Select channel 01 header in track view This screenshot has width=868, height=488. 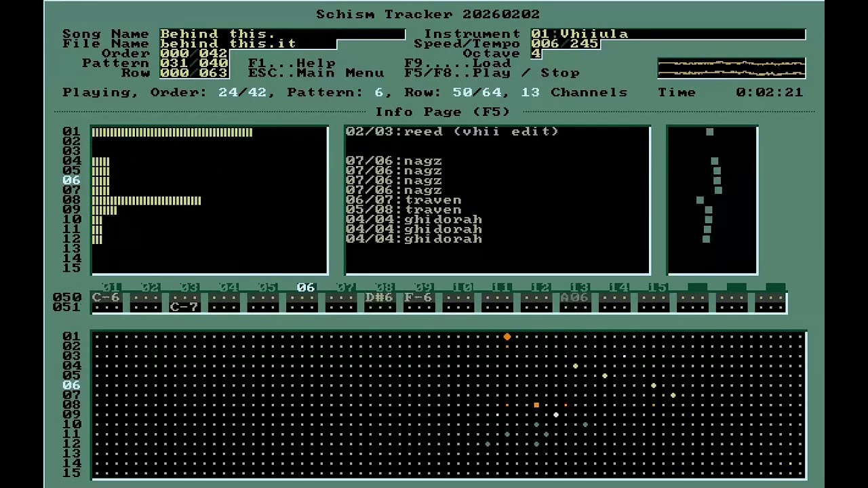click(x=112, y=287)
